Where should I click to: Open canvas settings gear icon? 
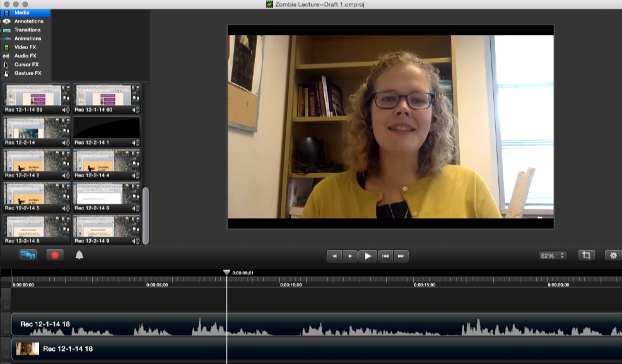pos(613,255)
